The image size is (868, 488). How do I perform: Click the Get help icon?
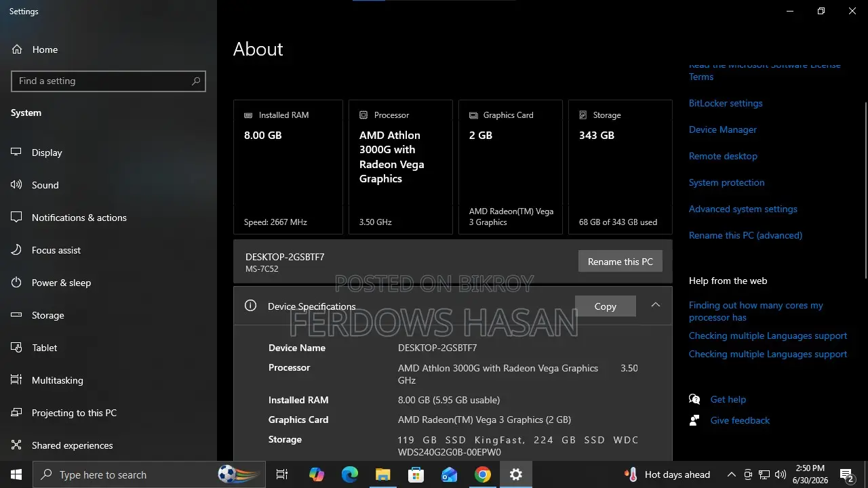point(694,399)
